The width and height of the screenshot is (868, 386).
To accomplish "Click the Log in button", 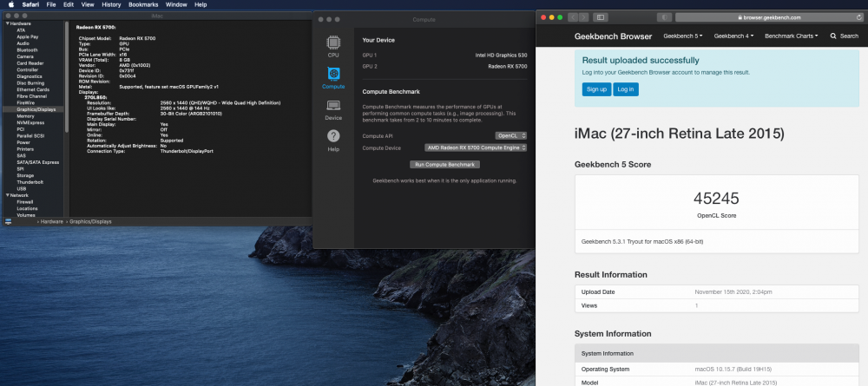I will (x=626, y=89).
